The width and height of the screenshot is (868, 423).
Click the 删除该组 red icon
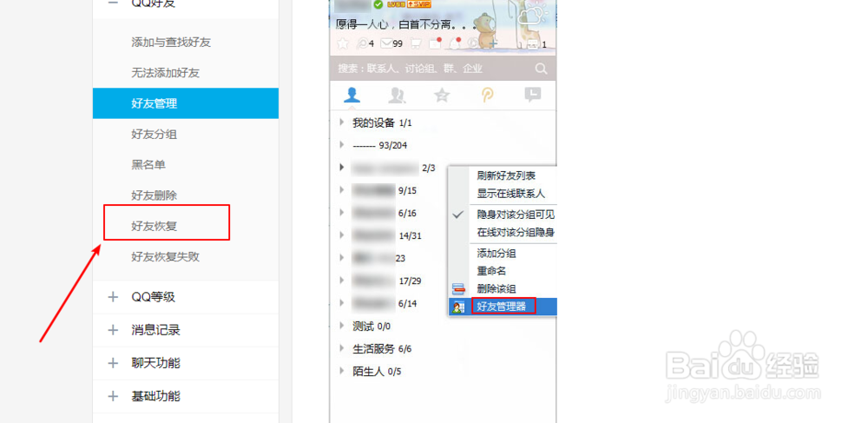458,288
